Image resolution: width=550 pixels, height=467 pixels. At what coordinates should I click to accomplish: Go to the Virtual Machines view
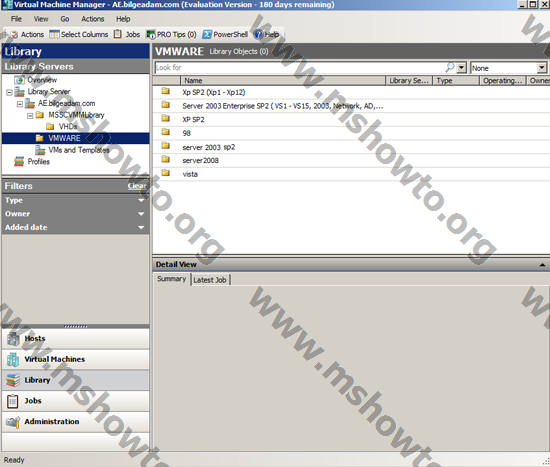[x=75, y=359]
